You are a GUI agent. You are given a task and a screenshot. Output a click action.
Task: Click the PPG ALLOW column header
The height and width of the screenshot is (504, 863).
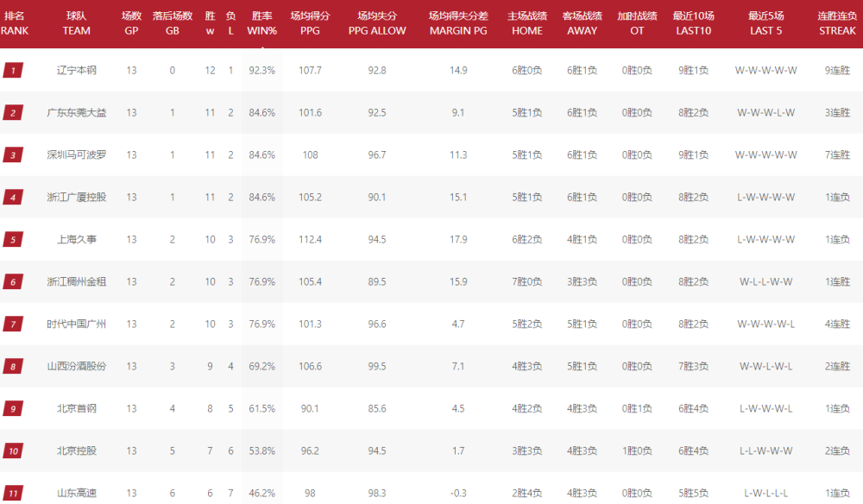click(x=377, y=23)
